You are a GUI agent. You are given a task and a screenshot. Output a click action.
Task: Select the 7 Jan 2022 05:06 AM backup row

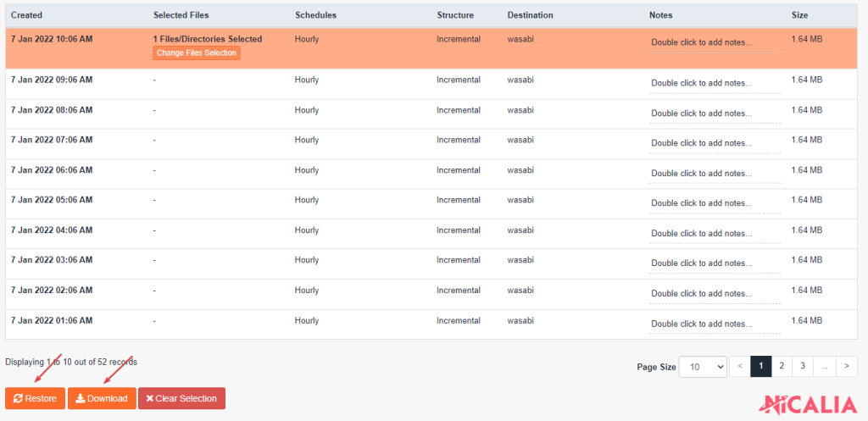point(52,201)
